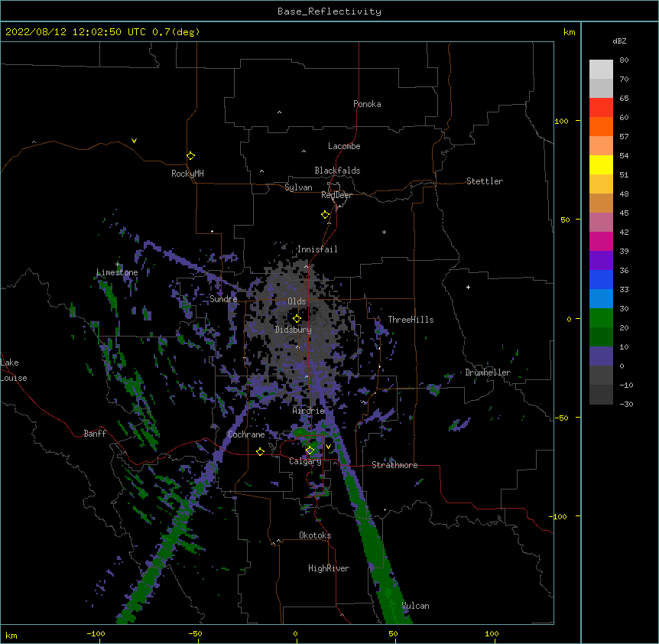Click the yellow V marker east of Calgary
659x644 pixels.
coord(328,447)
